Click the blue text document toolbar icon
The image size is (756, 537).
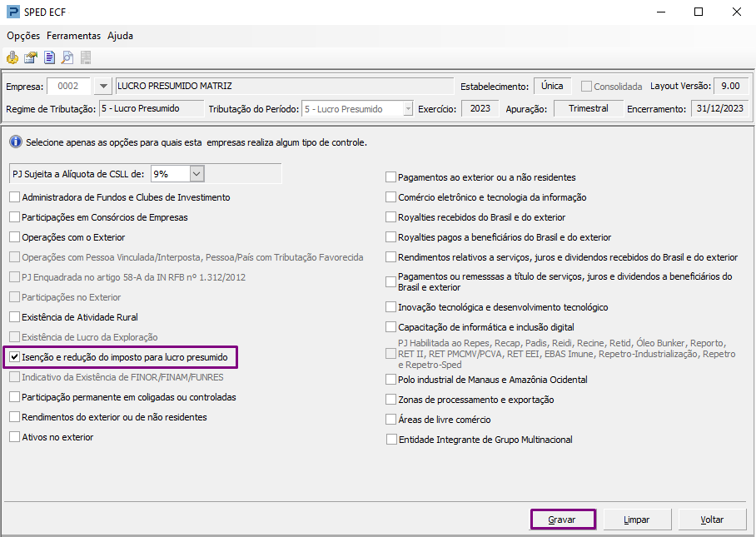tap(49, 57)
